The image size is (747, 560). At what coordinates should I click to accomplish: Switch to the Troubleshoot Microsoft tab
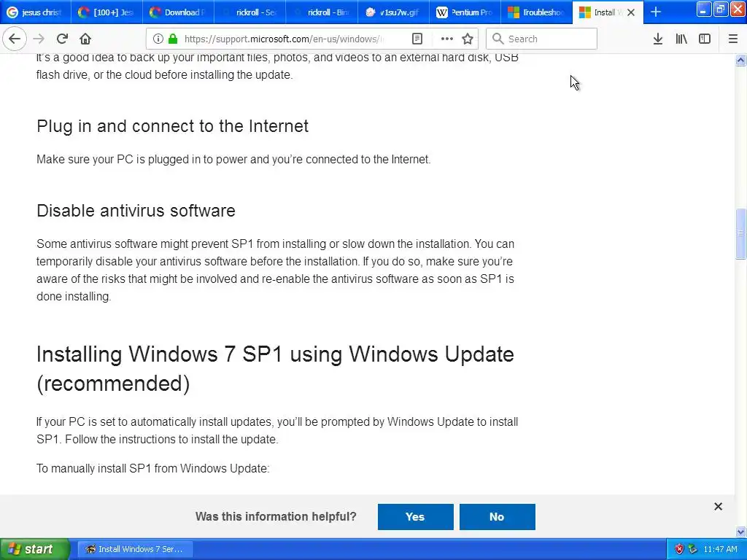[x=536, y=12]
